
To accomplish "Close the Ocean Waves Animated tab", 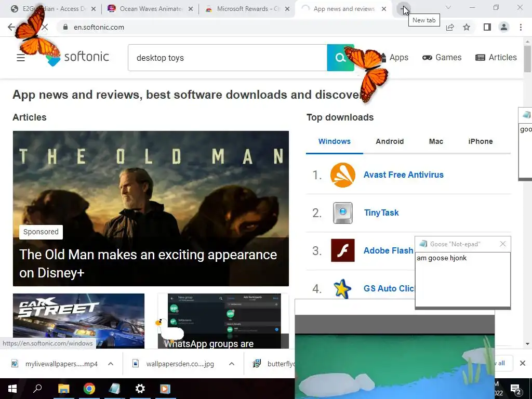I will (191, 9).
